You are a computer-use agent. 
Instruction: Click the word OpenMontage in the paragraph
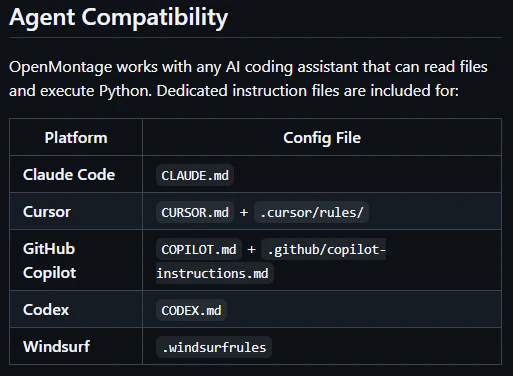point(60,67)
